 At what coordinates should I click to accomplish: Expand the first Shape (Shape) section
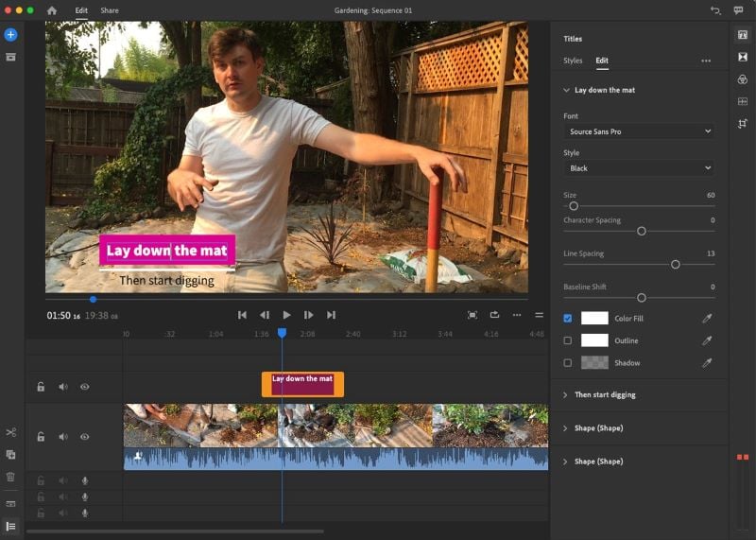point(565,428)
